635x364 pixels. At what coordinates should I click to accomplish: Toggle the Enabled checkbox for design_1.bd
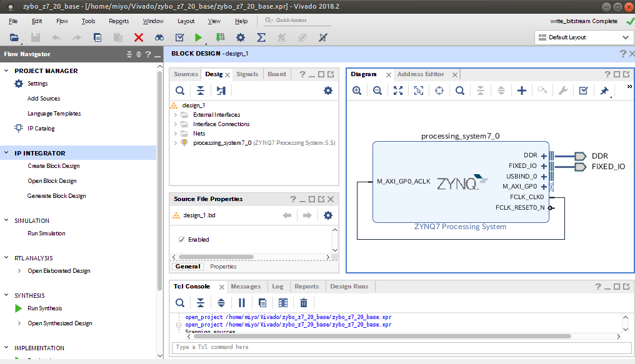182,239
